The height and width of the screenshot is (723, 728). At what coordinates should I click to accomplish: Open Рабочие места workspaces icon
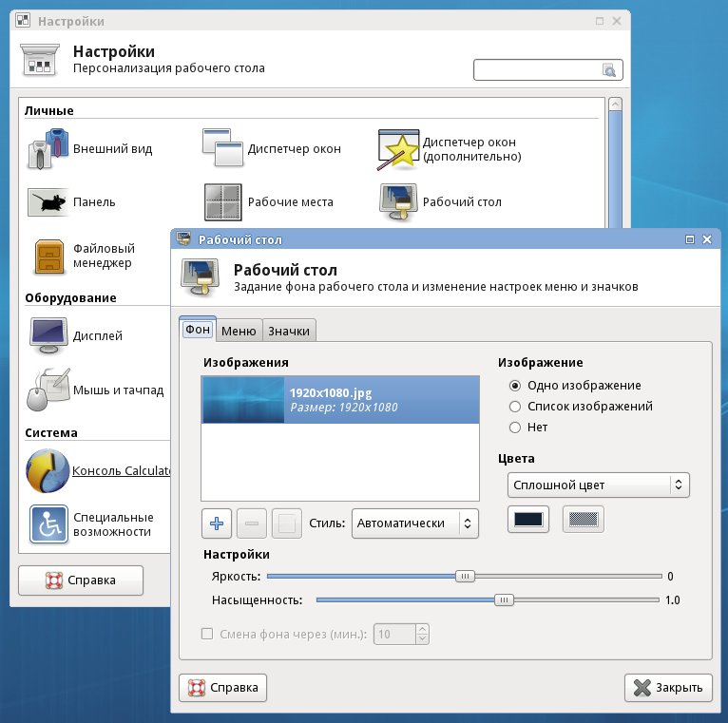(222, 201)
